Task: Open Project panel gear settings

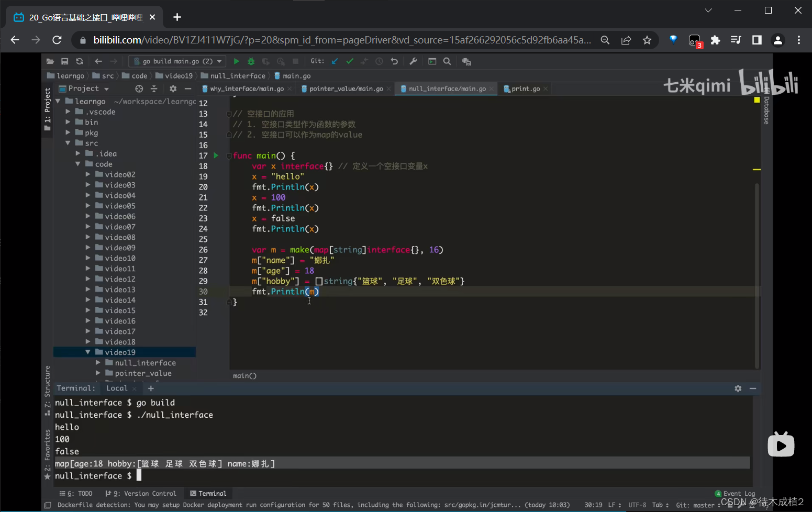Action: click(x=173, y=88)
